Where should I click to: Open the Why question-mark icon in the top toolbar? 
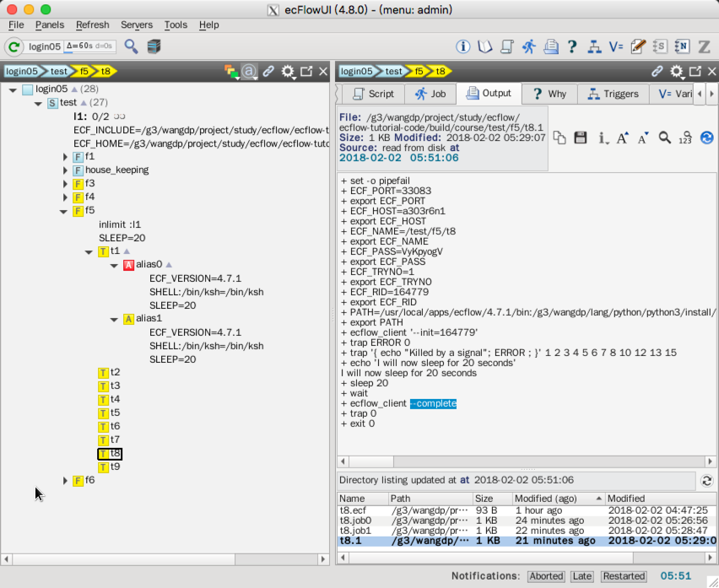coord(572,46)
